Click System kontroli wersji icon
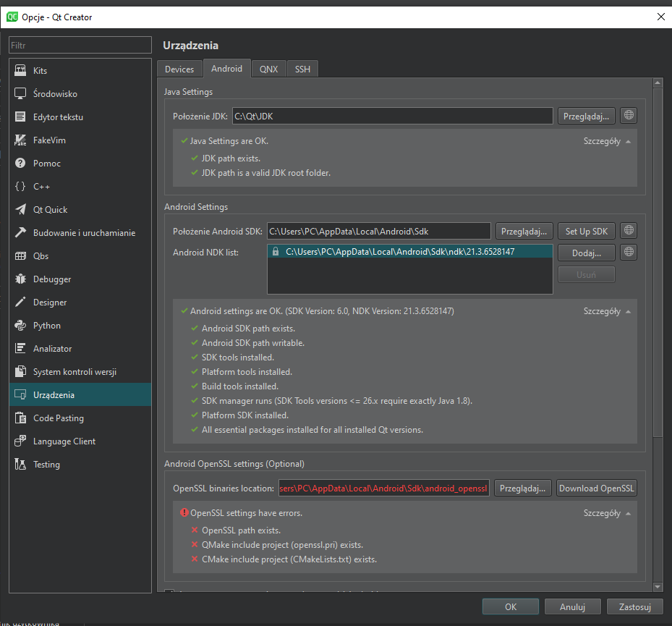This screenshot has width=672, height=626. 20,371
